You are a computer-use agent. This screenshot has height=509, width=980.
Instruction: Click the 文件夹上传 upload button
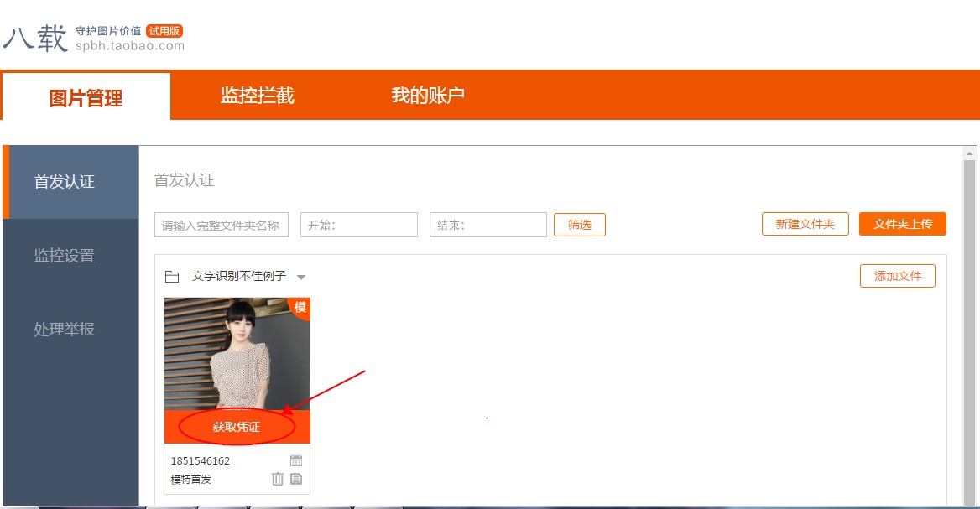pos(903,224)
